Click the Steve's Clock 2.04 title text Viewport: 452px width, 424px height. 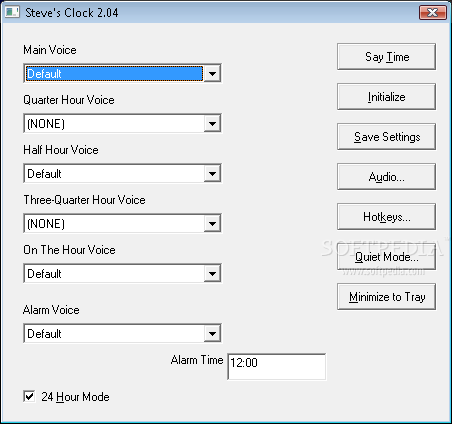click(x=72, y=13)
